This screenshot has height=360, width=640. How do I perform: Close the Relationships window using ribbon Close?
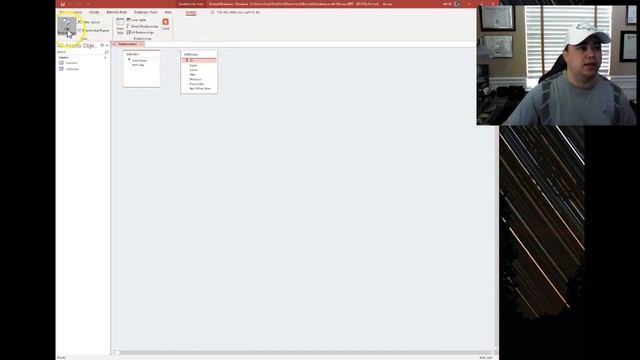[165, 24]
